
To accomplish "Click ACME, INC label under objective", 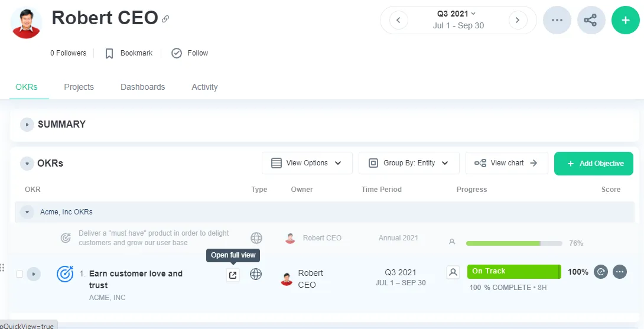I will pos(107,298).
